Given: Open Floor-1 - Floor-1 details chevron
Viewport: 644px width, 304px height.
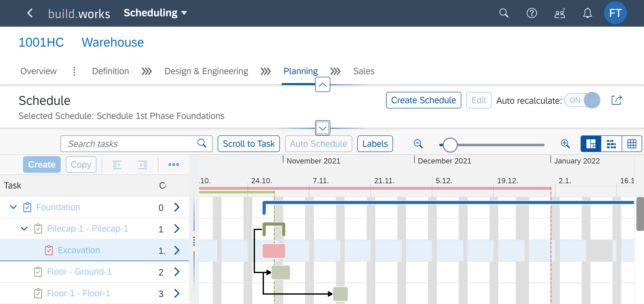Looking at the screenshot, I should click(177, 293).
